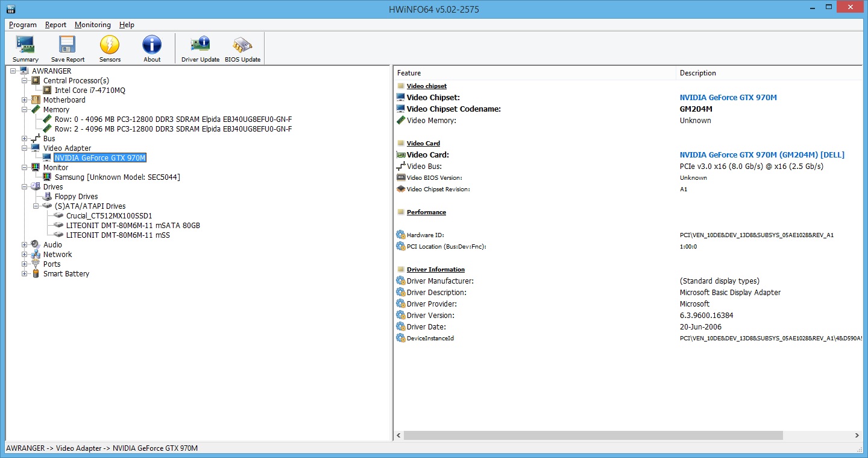Click the Drives node icon
The height and width of the screenshot is (458, 868).
[36, 187]
